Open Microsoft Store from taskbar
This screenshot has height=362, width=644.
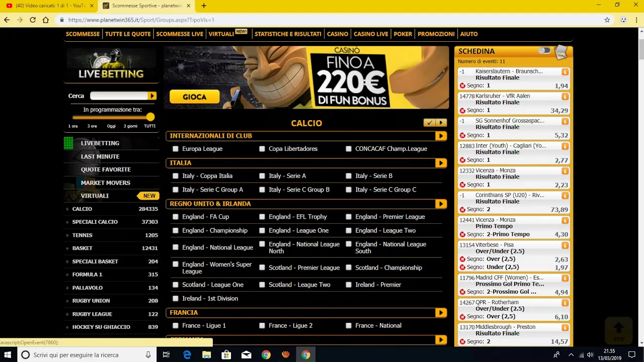tap(226, 355)
